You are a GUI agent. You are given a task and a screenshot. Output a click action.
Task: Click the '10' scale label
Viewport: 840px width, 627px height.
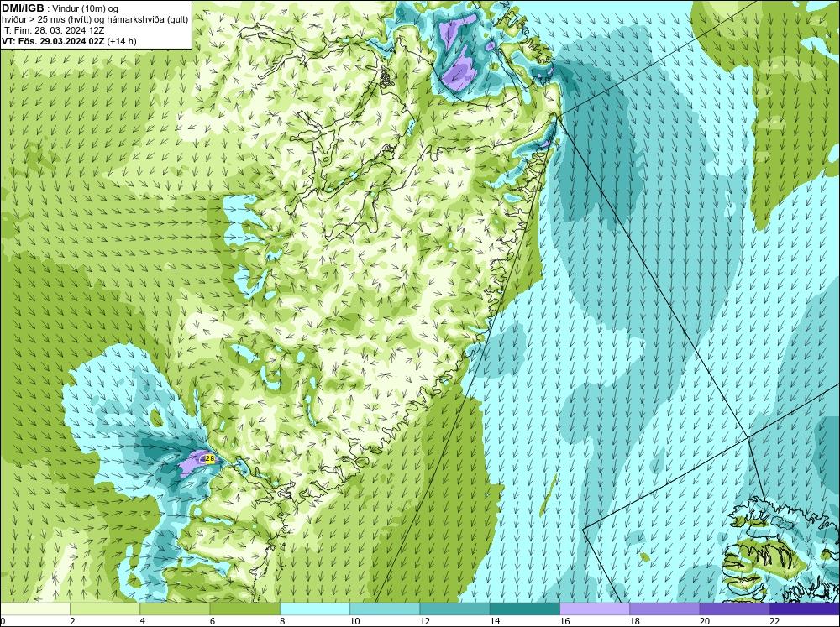354,621
